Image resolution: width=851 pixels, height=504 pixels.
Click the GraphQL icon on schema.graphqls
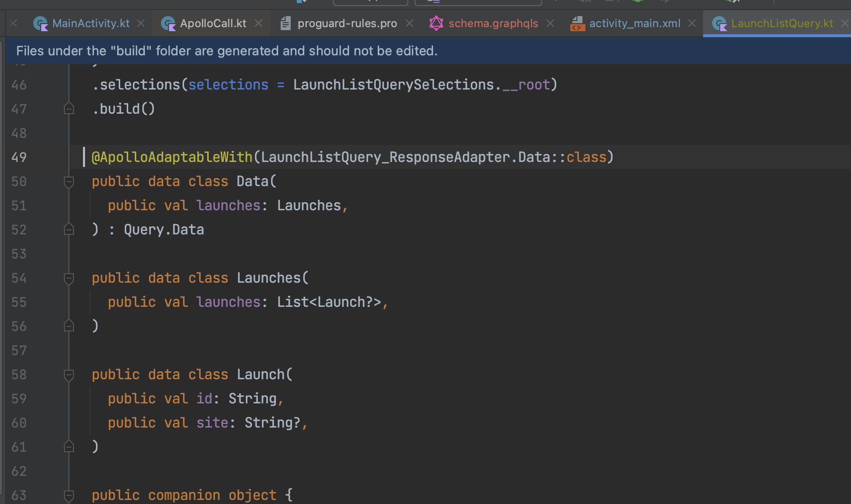pyautogui.click(x=436, y=23)
